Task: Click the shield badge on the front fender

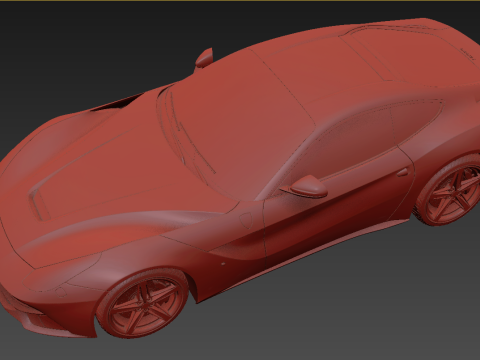Action: tap(246, 220)
